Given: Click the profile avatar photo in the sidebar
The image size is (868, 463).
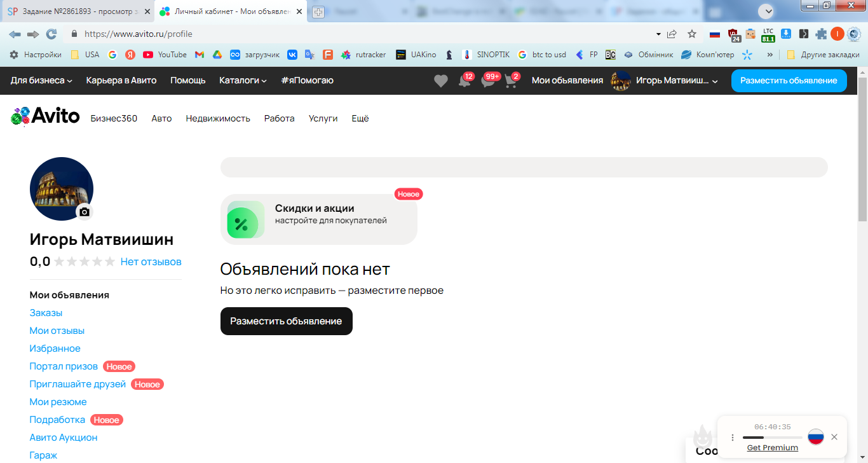Looking at the screenshot, I should (x=62, y=189).
